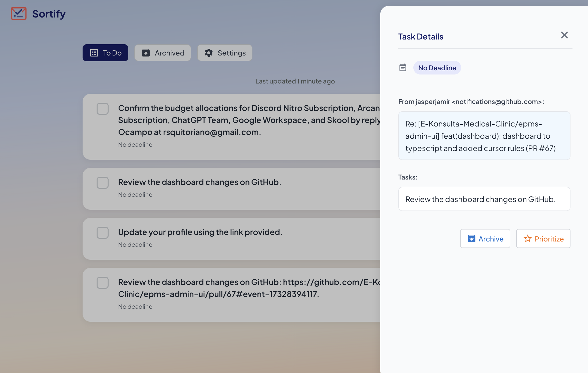This screenshot has height=373, width=588.
Task: Click the No Deadline pill
Action: coord(437,68)
